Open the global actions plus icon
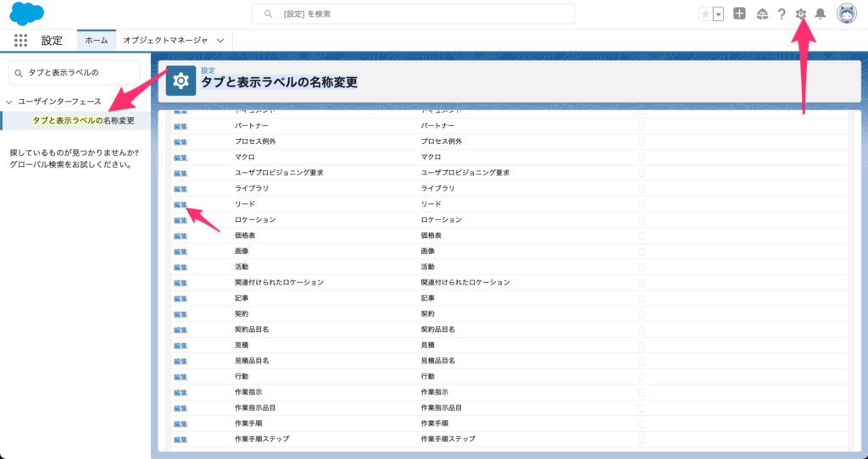The height and width of the screenshot is (459, 868). click(739, 14)
